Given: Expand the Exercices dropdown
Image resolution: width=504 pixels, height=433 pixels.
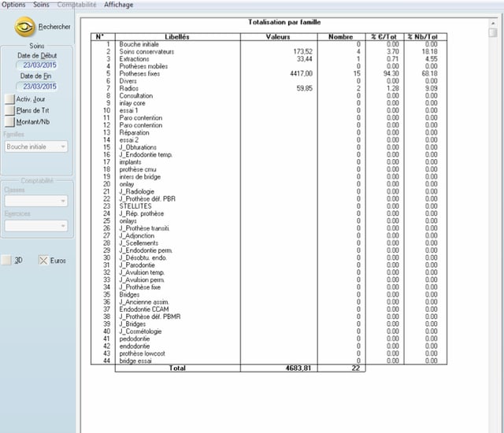Looking at the screenshot, I should (x=62, y=225).
